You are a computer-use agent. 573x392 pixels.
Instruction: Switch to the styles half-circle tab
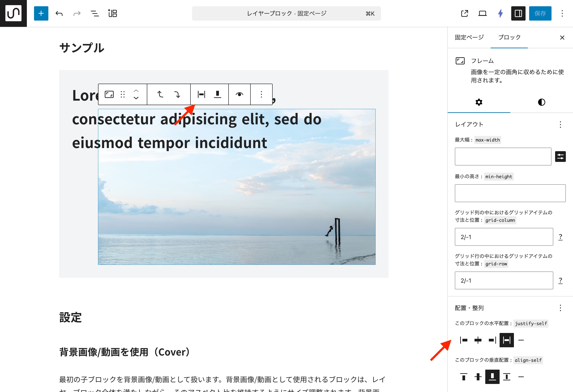pyautogui.click(x=541, y=102)
